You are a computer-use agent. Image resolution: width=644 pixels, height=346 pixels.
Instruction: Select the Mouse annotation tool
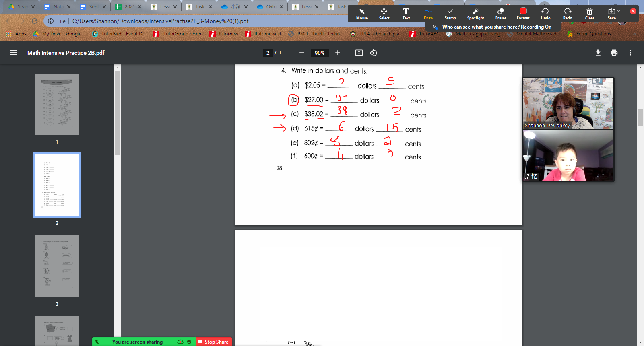(362, 14)
